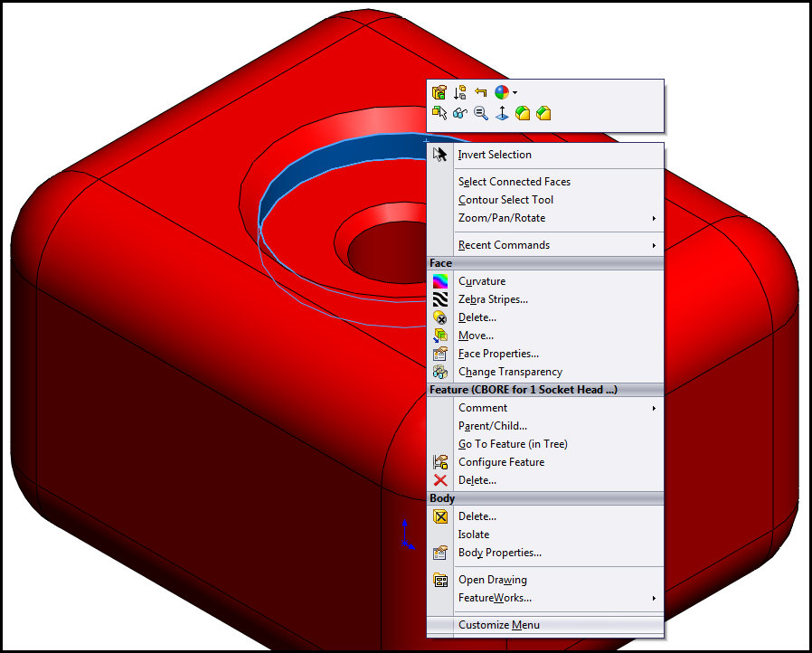The image size is (812, 653).
Task: Click the Normal To icon
Action: (x=502, y=113)
